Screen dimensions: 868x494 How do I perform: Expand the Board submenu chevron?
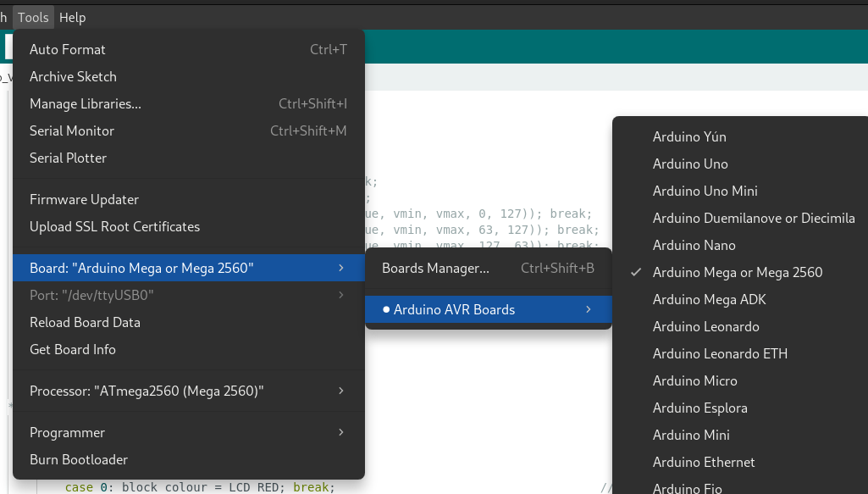point(343,267)
